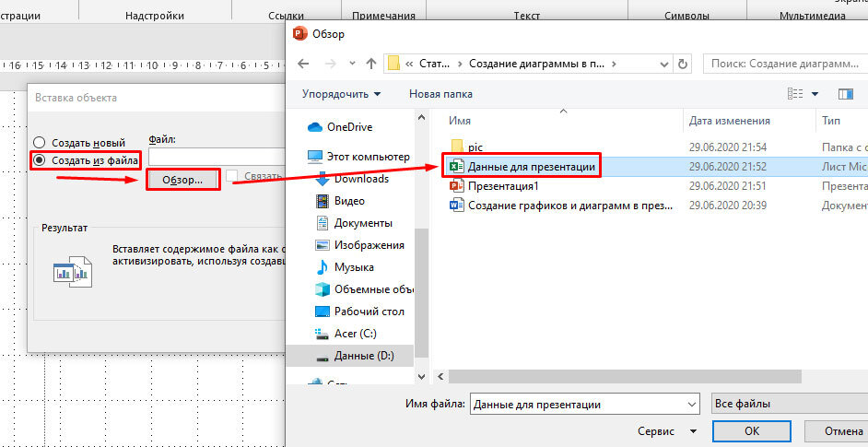
Task: Select Данные (D:) drive
Action: [364, 356]
